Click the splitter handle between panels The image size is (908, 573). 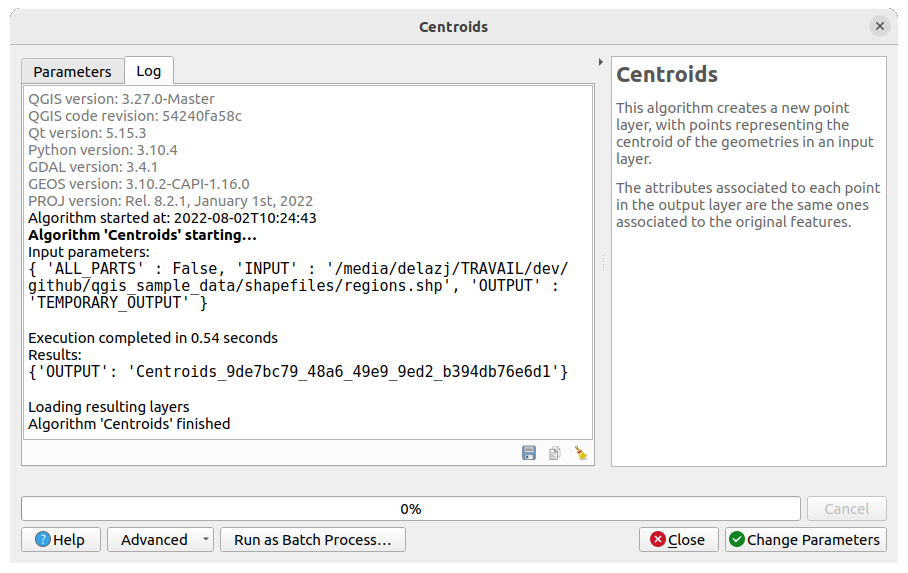(602, 263)
